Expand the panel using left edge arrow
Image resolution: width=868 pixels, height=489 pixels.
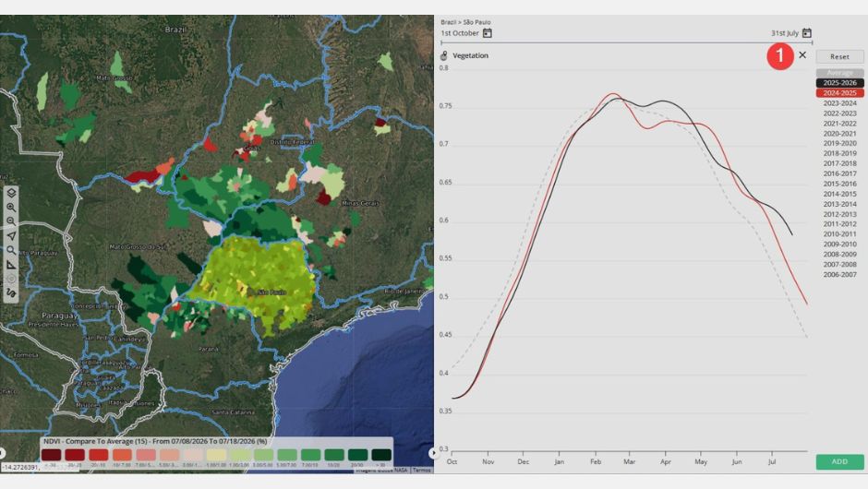coord(2,453)
